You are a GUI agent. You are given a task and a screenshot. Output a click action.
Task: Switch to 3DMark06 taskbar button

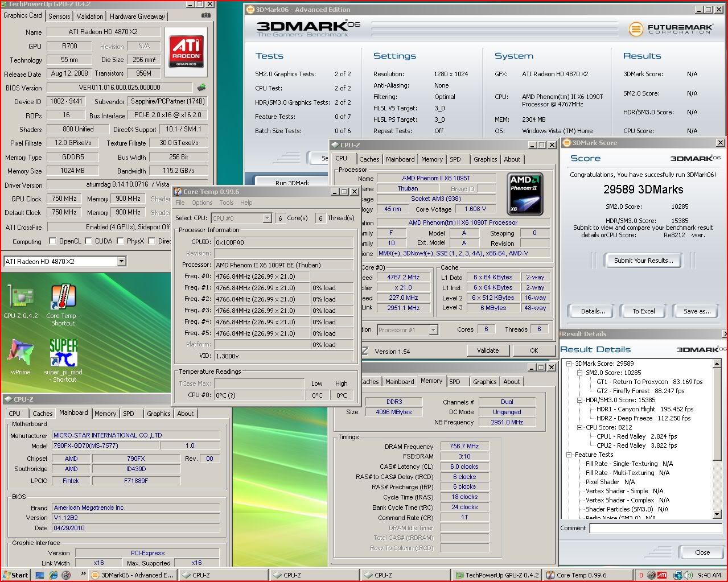click(132, 575)
